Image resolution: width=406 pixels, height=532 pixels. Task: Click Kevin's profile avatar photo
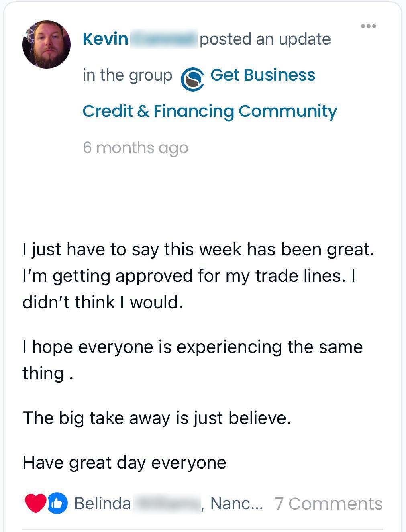47,45
